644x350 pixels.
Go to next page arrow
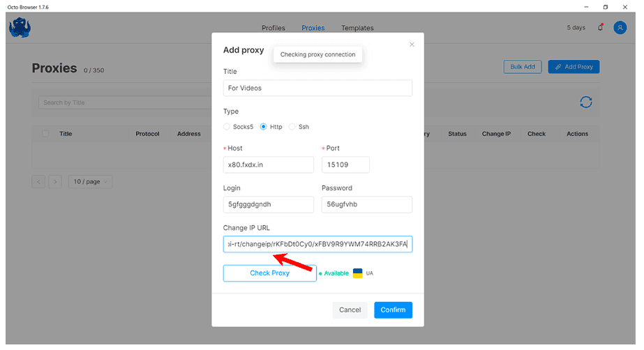(55, 182)
